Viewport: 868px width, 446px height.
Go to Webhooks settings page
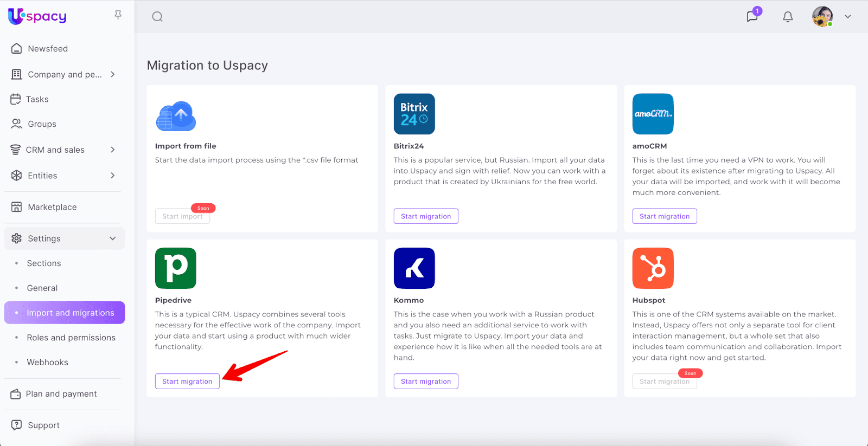point(48,363)
